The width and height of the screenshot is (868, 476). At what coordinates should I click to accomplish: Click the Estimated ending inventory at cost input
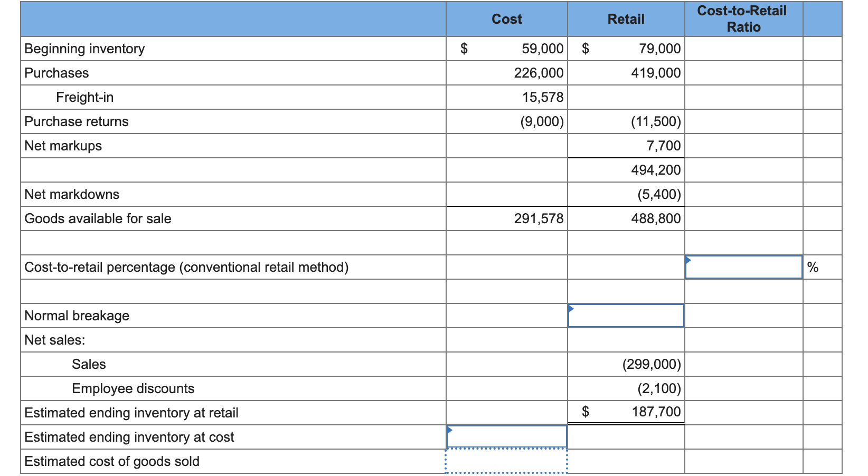coord(506,437)
